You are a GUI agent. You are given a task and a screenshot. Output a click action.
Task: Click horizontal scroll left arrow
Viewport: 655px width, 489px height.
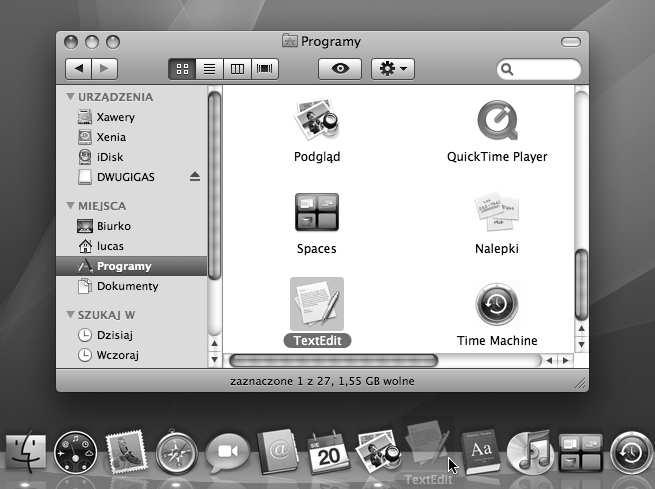pyautogui.click(x=549, y=360)
